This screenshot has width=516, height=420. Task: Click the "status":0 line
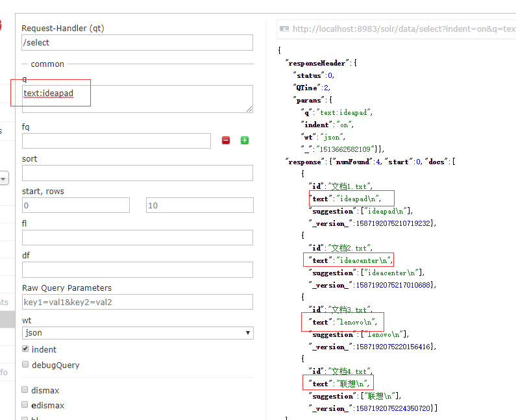[x=313, y=76]
